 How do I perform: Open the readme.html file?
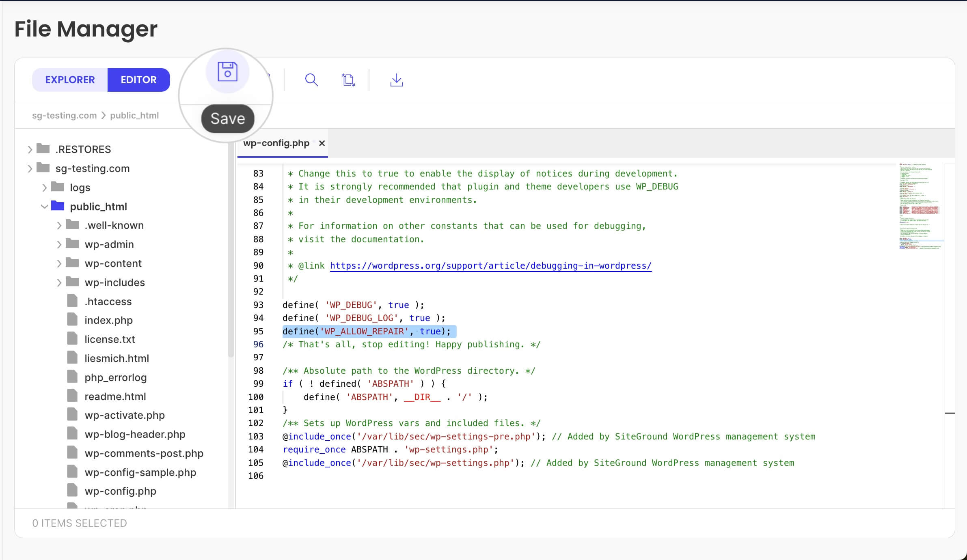click(115, 396)
